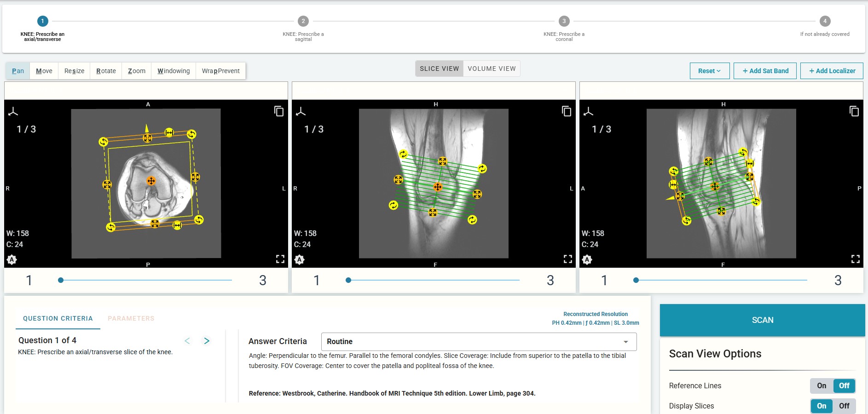Select the Zoom tool

(137, 71)
